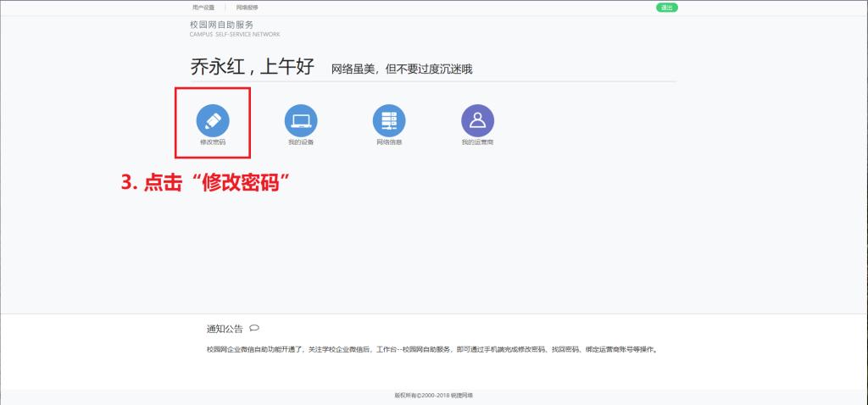Viewport: 868px width, 405px height.
Task: Click the slogan 网络虽美，但不要过度沉迷哦
Action: (x=401, y=69)
